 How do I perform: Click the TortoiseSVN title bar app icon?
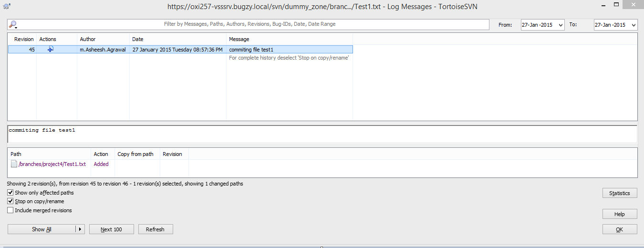pos(6,7)
